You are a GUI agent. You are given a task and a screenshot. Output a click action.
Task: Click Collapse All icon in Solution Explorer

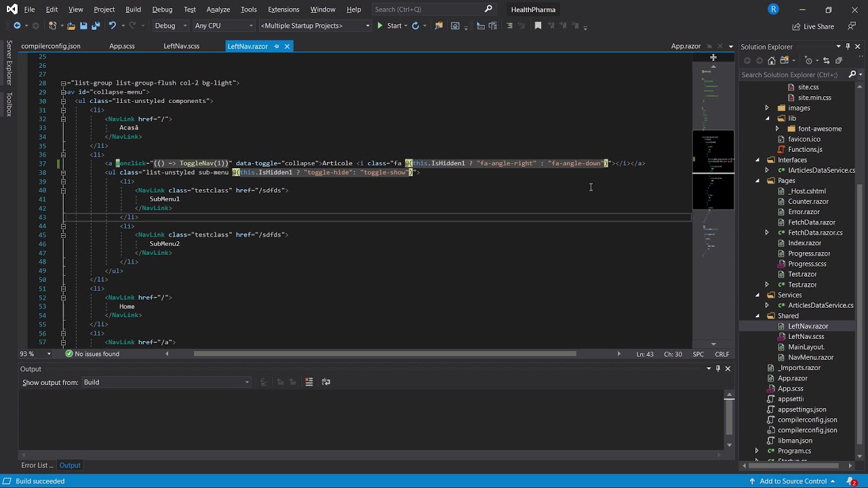(838, 60)
